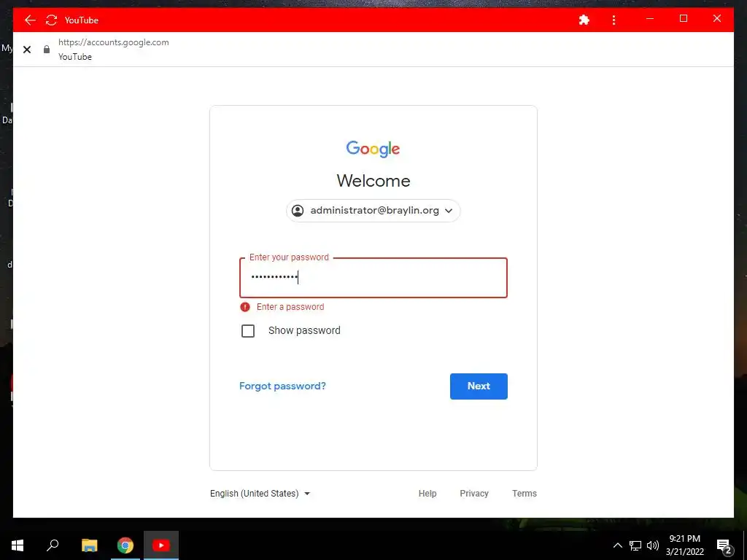The width and height of the screenshot is (747, 560).
Task: Submit with the blue Next button
Action: tap(479, 386)
